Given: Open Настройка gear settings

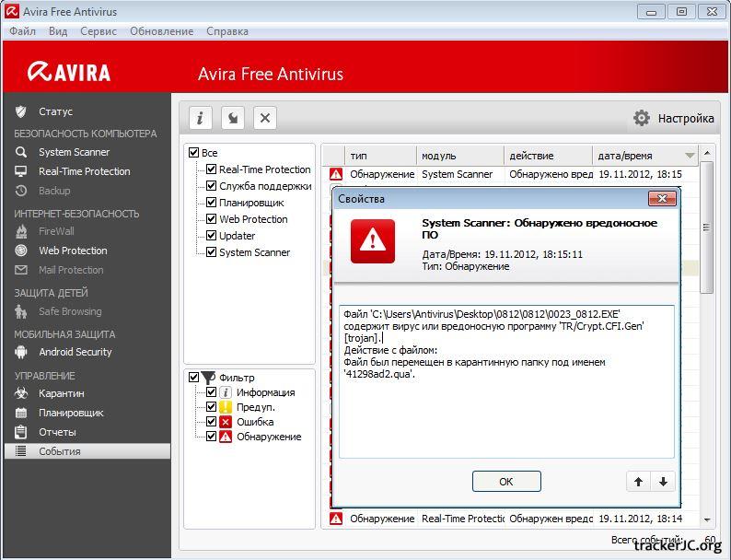Looking at the screenshot, I should click(x=673, y=118).
